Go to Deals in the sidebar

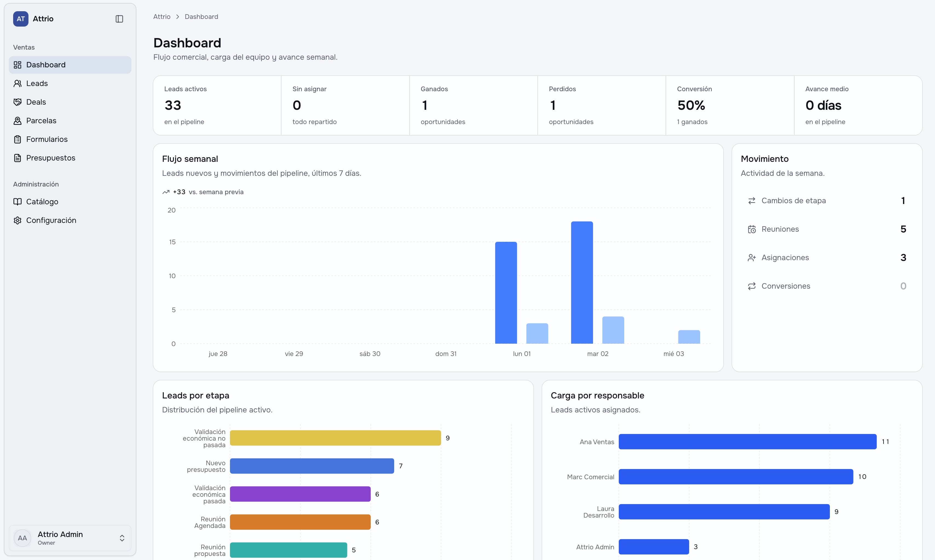click(x=70, y=102)
